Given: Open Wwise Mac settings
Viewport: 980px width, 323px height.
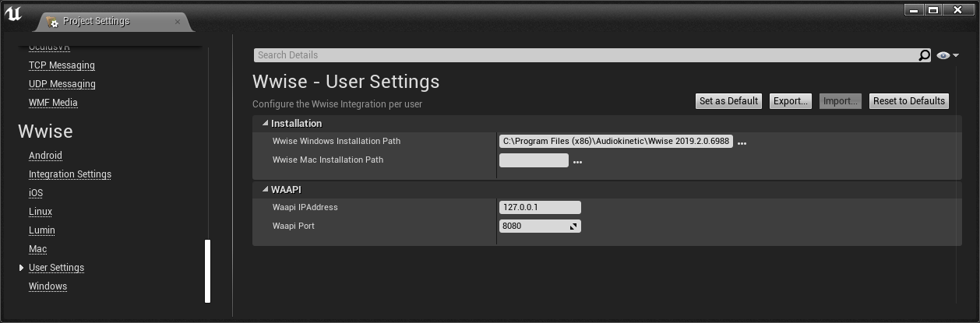Looking at the screenshot, I should [x=37, y=249].
